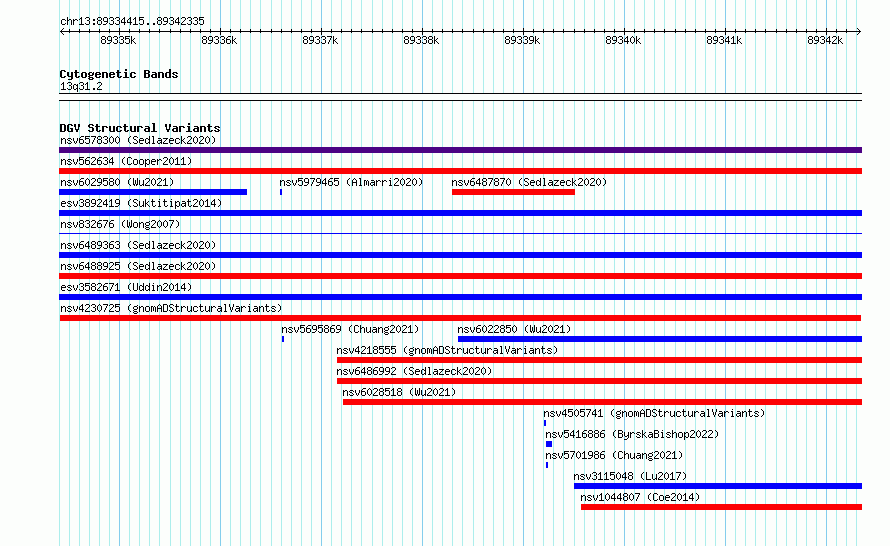This screenshot has width=890, height=546.
Task: Click the blue nsv5416886 square marker
Action: tap(549, 444)
